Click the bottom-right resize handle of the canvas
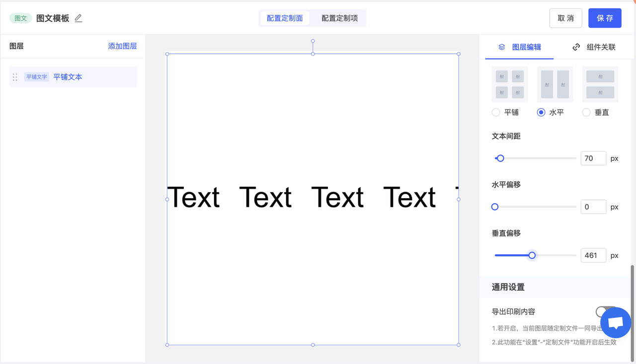 point(459,345)
